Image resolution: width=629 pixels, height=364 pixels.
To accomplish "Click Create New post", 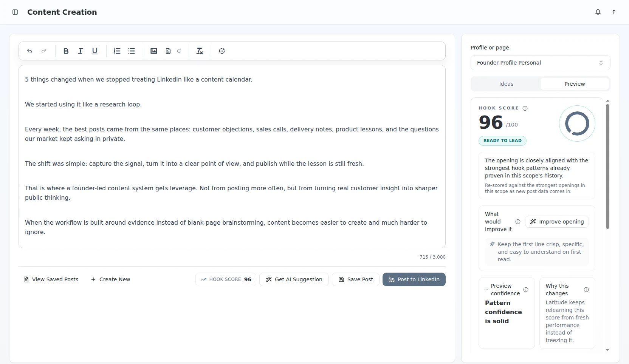I will coord(110,279).
